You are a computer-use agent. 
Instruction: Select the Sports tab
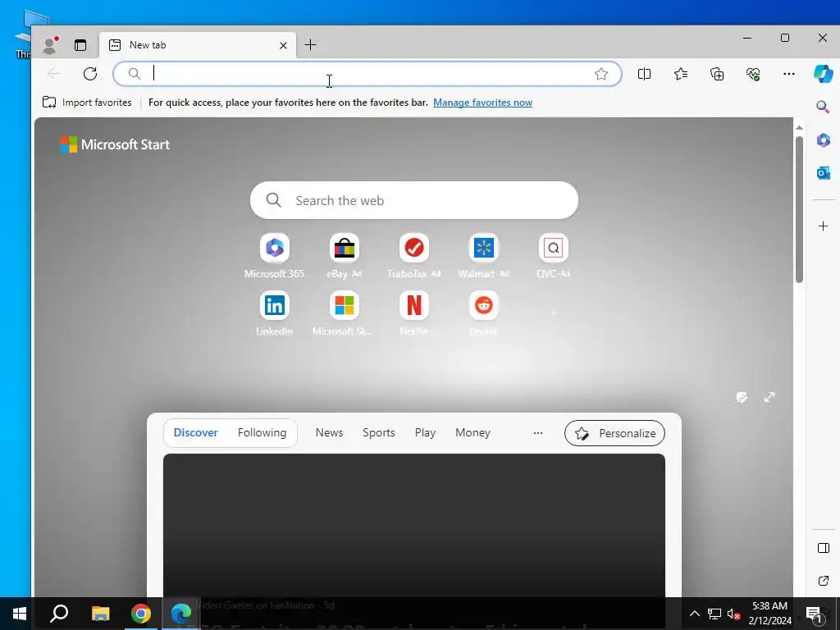coord(379,433)
